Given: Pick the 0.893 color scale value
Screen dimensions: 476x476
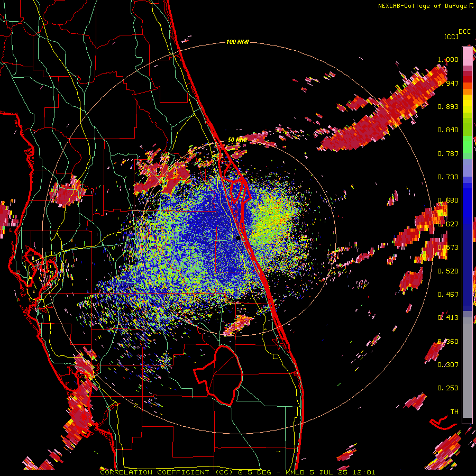Looking at the screenshot, I should [x=448, y=106].
